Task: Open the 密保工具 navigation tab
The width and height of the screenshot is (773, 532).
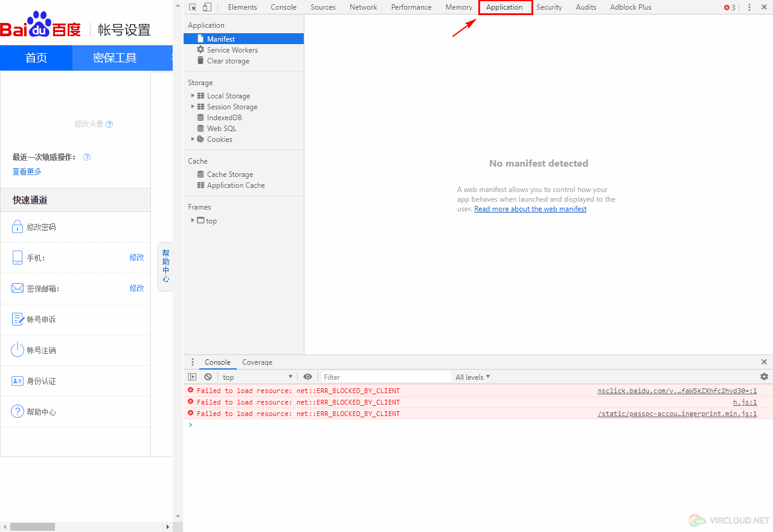Action: 115,58
